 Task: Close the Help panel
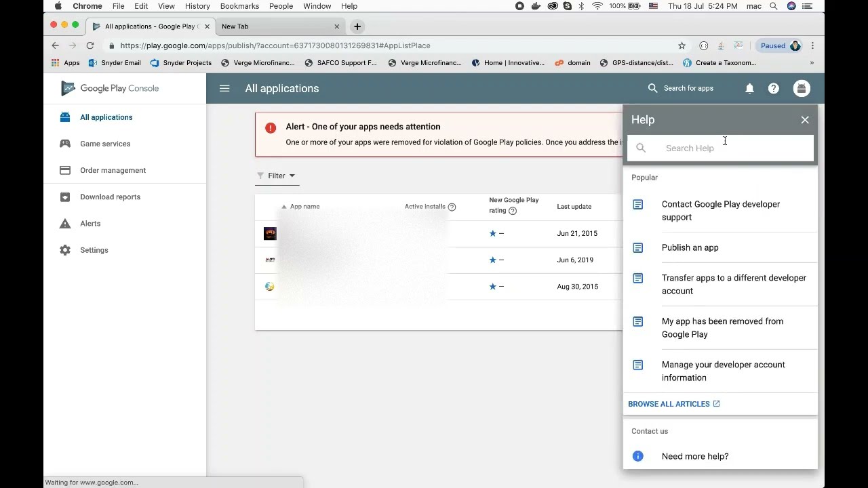click(x=805, y=120)
